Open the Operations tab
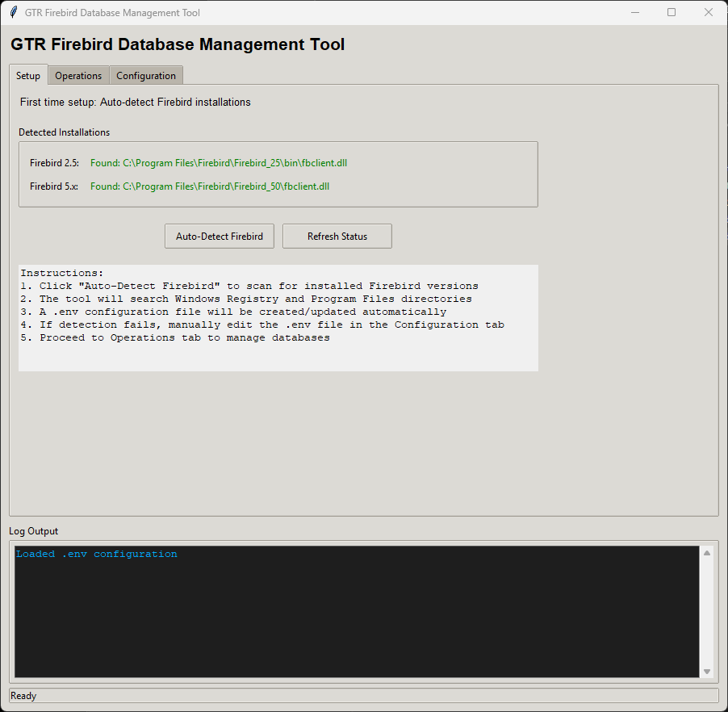 point(78,75)
